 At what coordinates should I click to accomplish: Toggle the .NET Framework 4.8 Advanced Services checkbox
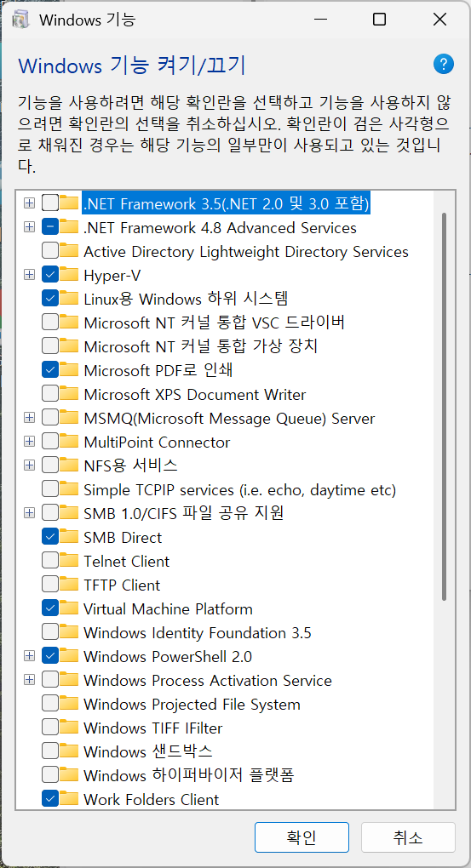[50, 227]
